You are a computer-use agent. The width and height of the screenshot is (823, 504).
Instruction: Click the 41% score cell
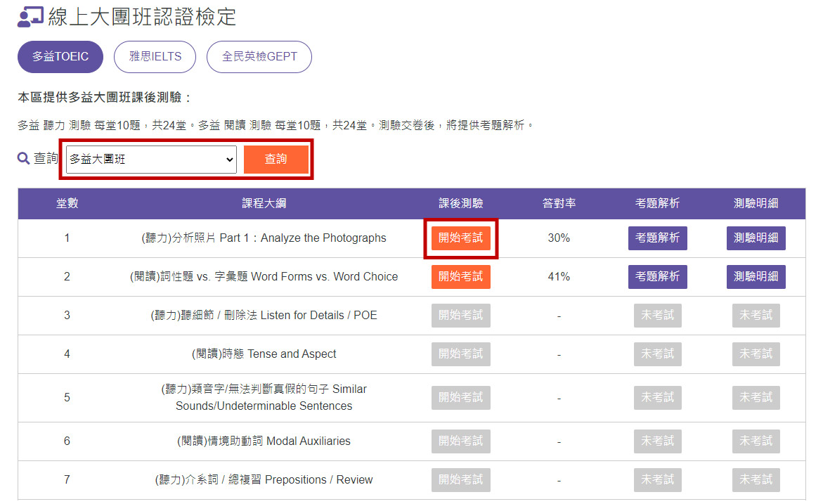click(559, 277)
